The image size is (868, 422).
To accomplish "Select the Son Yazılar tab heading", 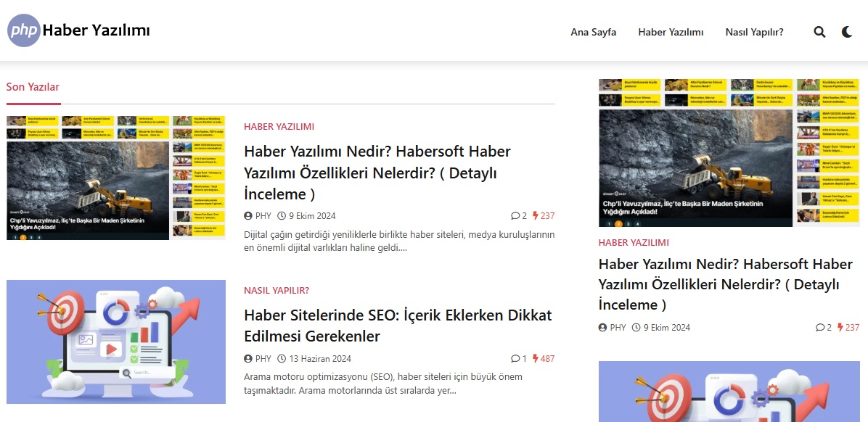I will tap(33, 87).
